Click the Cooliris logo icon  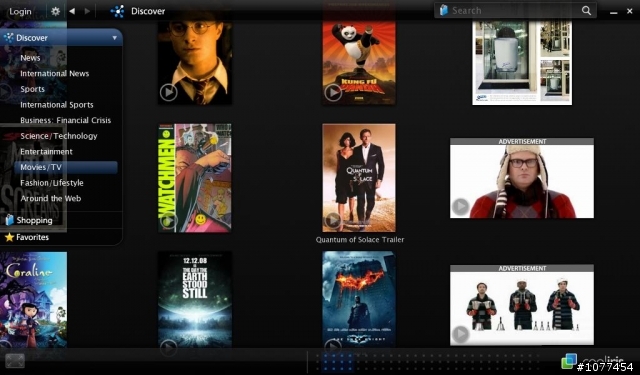[x=569, y=361]
